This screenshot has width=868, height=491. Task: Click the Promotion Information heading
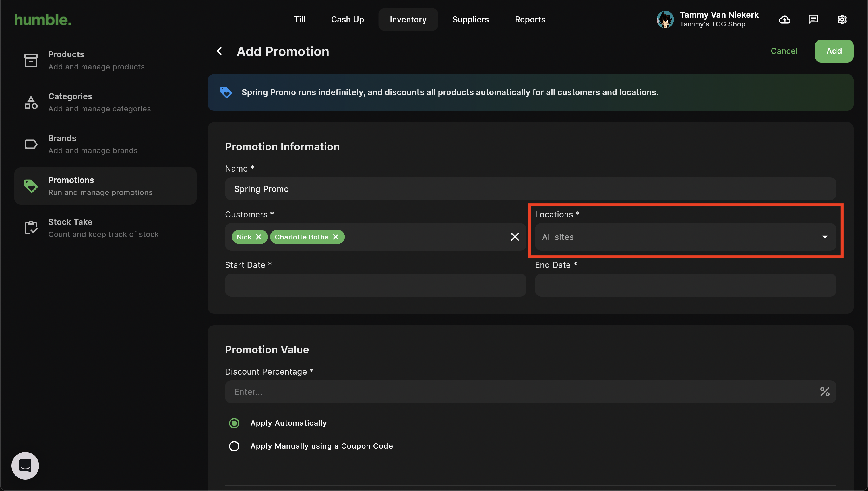[282, 147]
